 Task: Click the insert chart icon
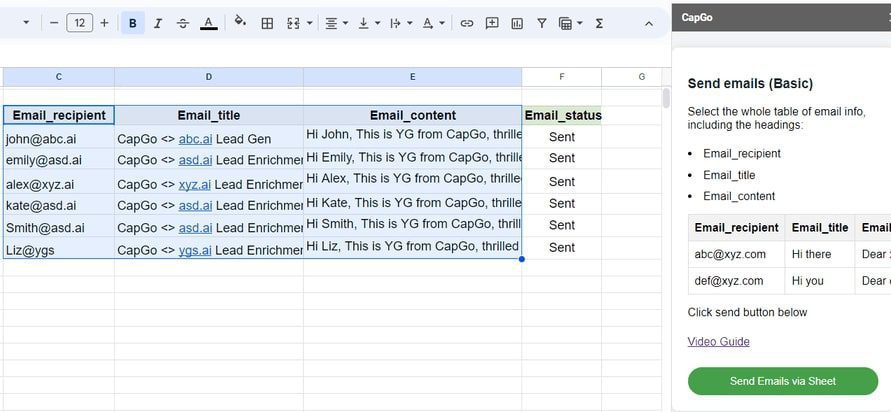pyautogui.click(x=517, y=23)
